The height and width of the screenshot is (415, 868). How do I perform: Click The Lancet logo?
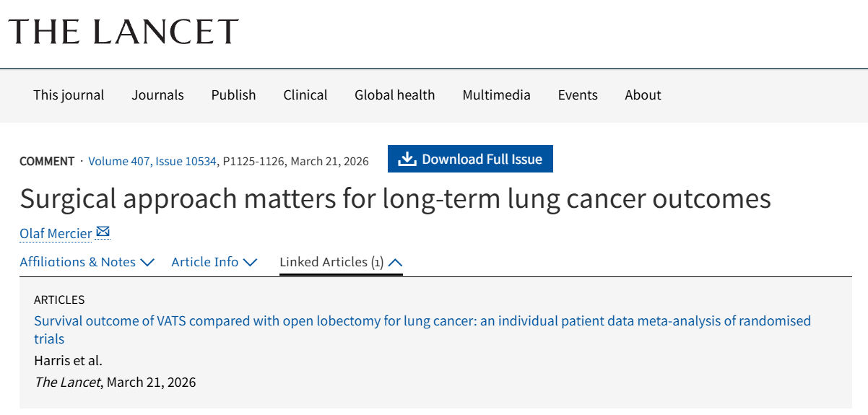click(123, 32)
